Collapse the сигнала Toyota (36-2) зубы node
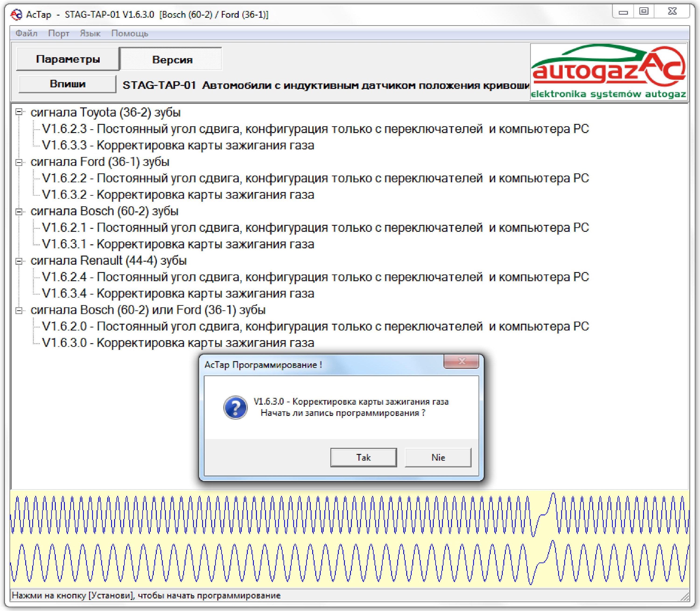 pos(19,112)
